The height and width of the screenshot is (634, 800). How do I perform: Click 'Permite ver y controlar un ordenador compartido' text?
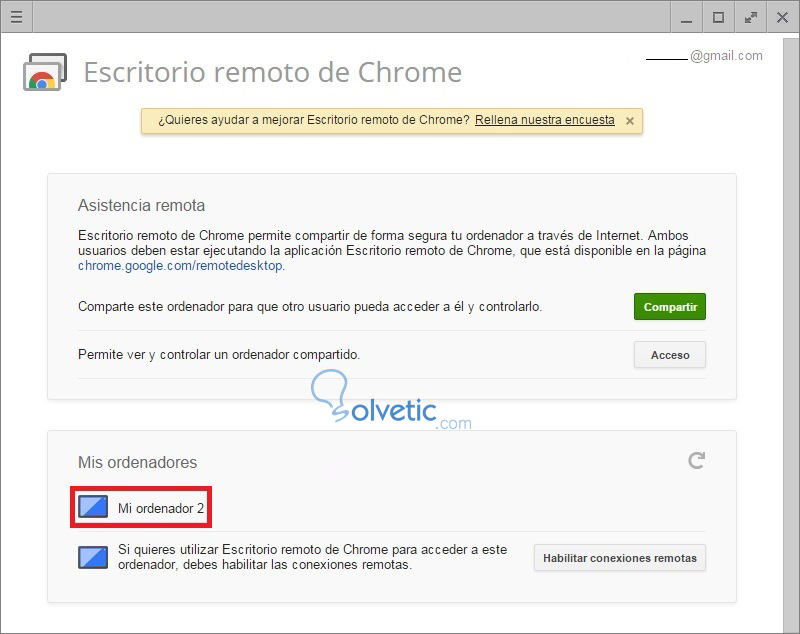(x=219, y=354)
